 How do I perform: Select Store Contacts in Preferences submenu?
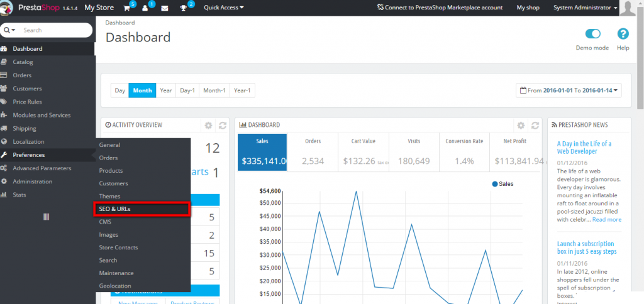click(x=118, y=247)
